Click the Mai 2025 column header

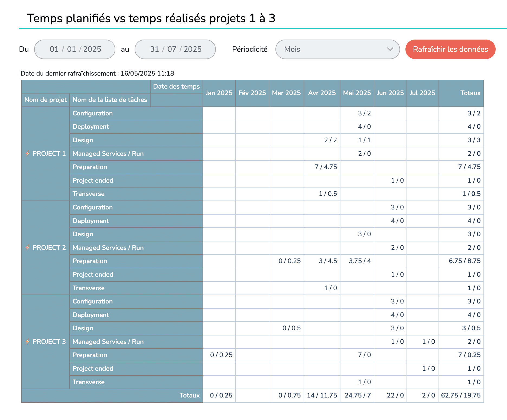357,93
